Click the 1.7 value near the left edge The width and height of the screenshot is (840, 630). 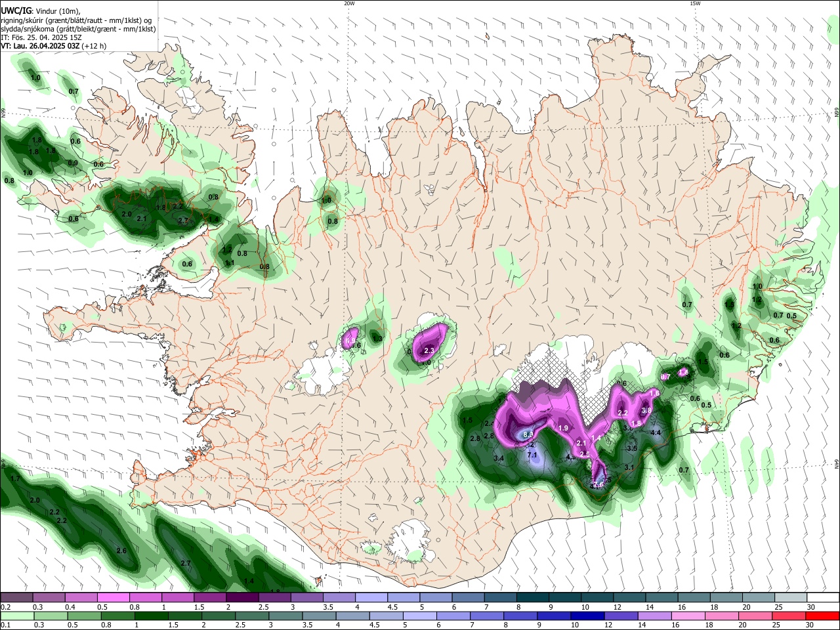click(x=16, y=480)
